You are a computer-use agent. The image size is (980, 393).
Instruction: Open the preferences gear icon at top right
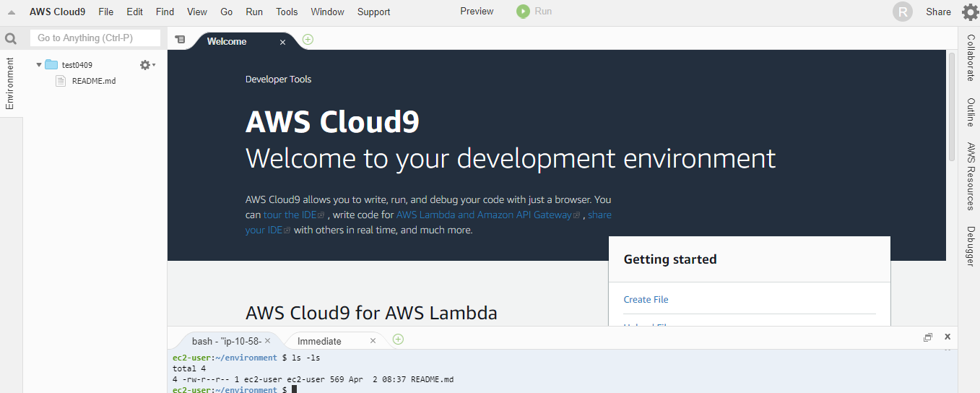(970, 12)
